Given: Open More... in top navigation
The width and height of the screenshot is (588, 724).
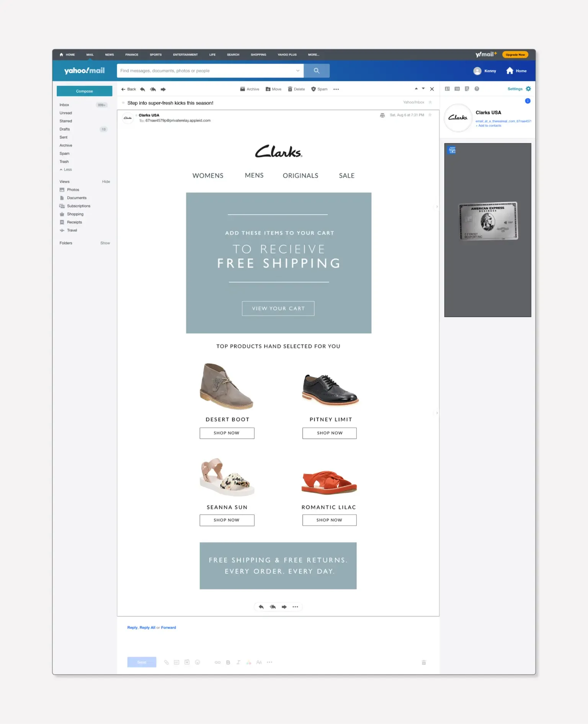Looking at the screenshot, I should [314, 55].
